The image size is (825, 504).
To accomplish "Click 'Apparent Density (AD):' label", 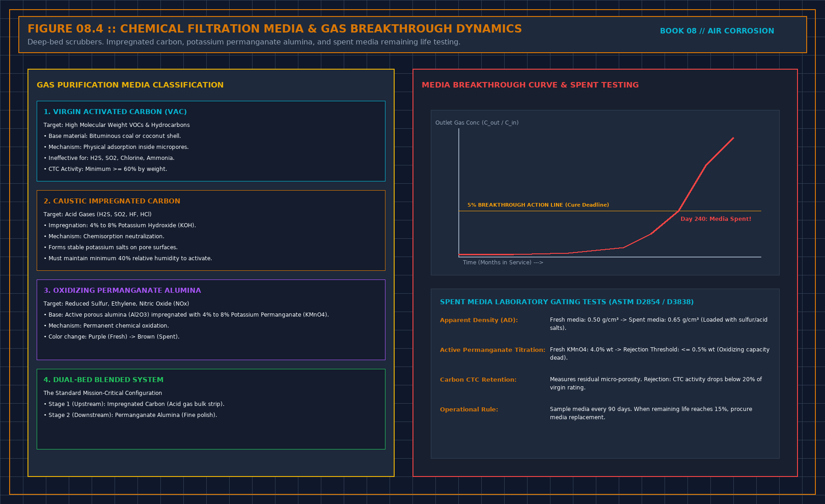I will pyautogui.click(x=479, y=320).
